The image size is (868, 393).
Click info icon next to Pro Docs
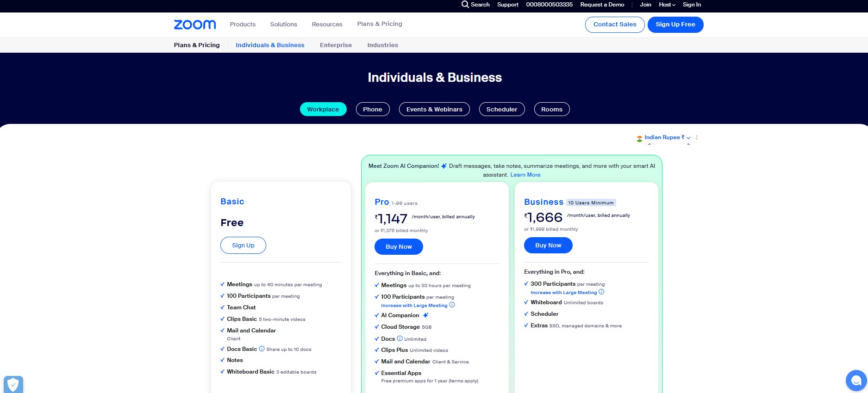click(400, 338)
